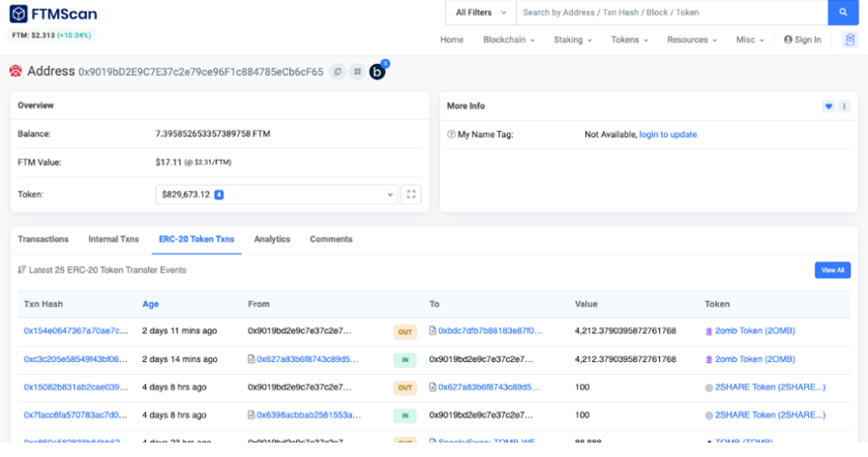
Task: Click the contract file icon before 0xbdc7dfb7b88183e87f0
Action: (433, 331)
